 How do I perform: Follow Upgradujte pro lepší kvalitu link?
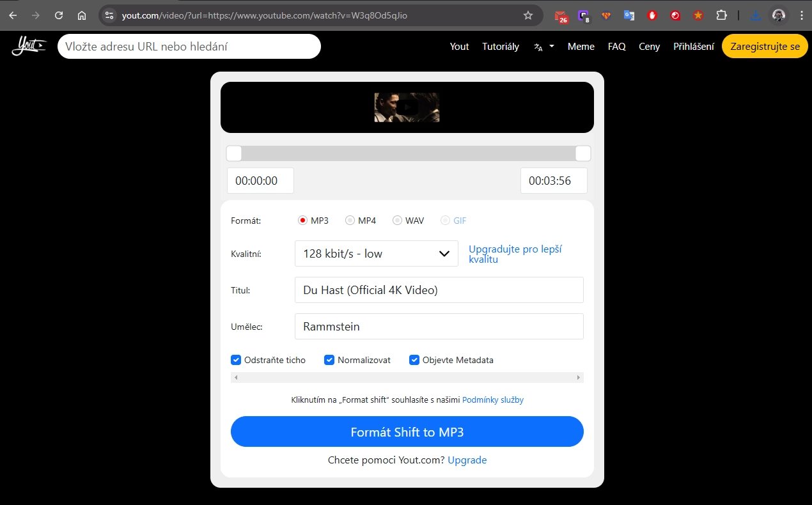(x=515, y=254)
